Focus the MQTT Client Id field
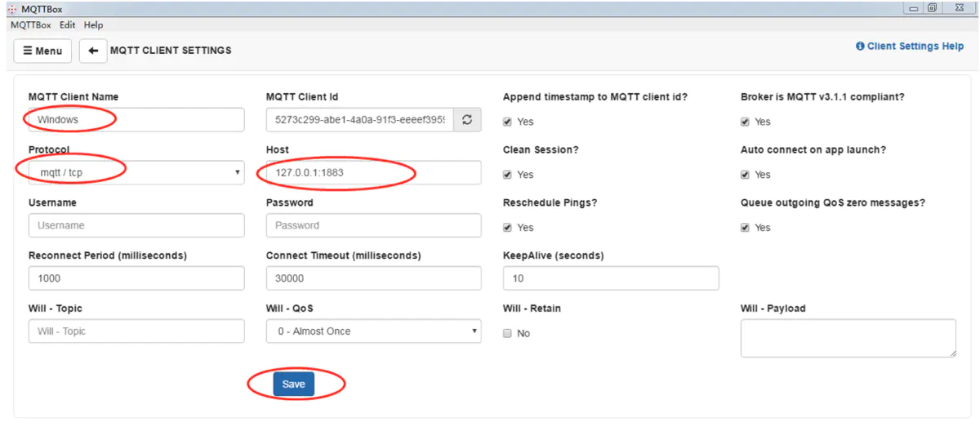Viewport: 980px width, 427px height. pos(360,120)
